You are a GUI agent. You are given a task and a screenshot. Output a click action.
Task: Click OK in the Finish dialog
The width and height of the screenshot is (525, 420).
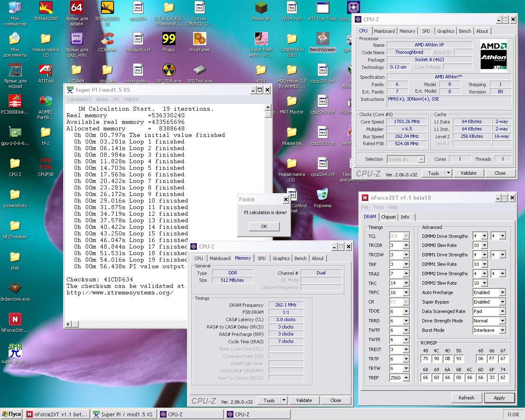click(264, 226)
